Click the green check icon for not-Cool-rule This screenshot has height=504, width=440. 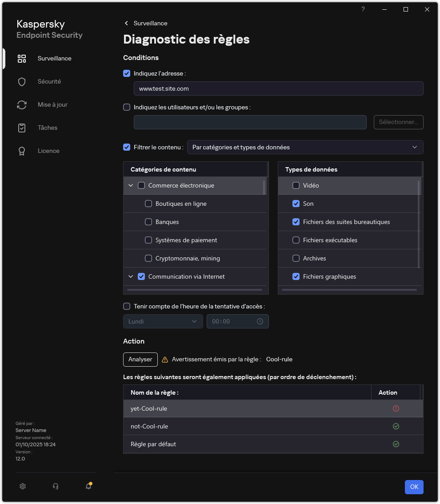tap(396, 426)
